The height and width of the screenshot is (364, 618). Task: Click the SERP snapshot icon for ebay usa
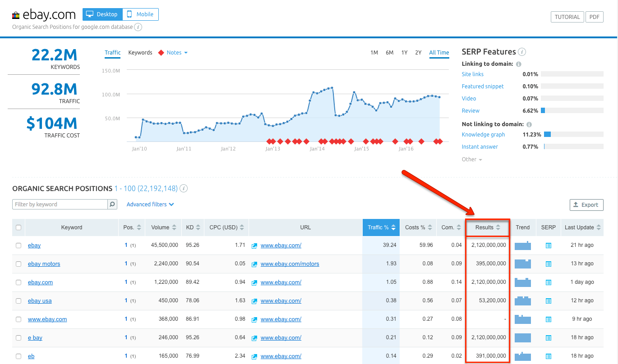[548, 301]
